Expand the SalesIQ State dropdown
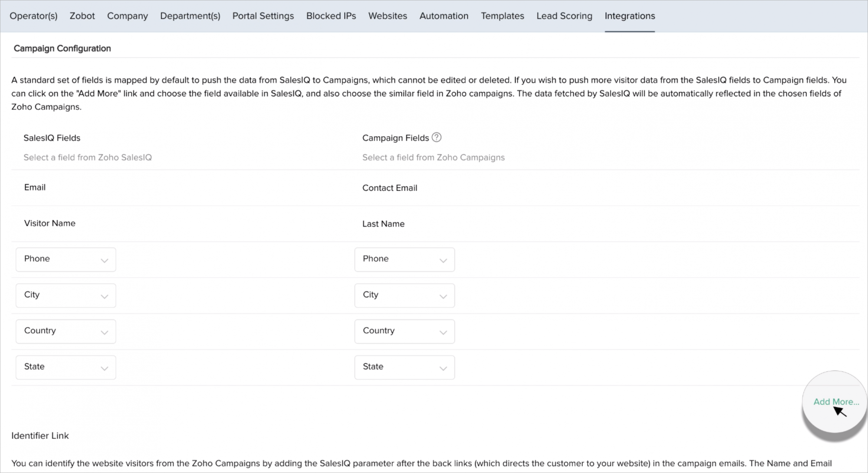This screenshot has width=868, height=473. pos(66,367)
